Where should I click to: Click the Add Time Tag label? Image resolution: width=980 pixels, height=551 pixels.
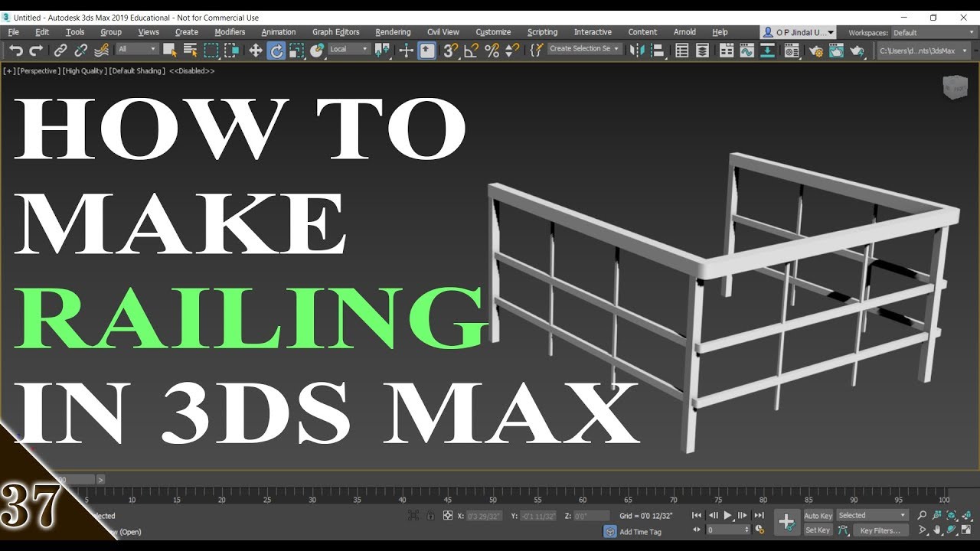pos(640,532)
